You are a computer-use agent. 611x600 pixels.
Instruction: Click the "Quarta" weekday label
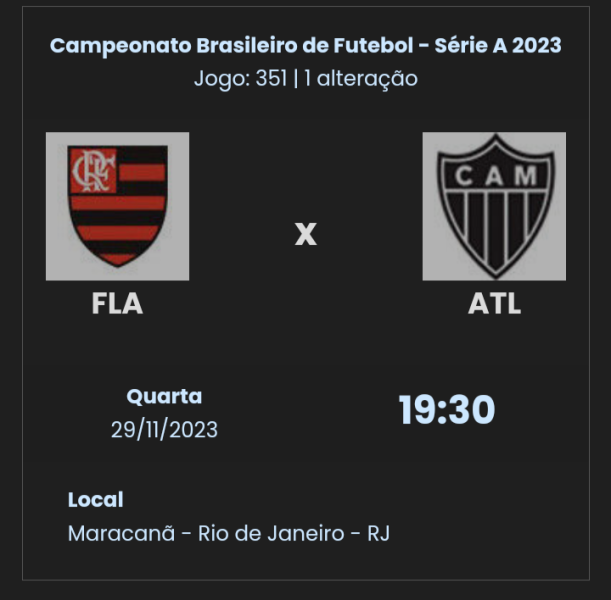(164, 396)
